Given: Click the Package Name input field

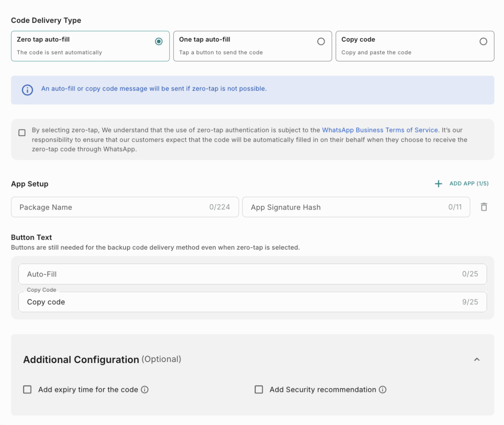Looking at the screenshot, I should pos(113,207).
